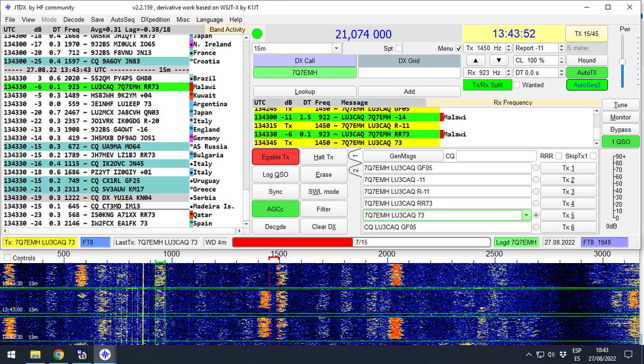
Task: Click the red 7/15 progress bar
Action: (x=361, y=243)
